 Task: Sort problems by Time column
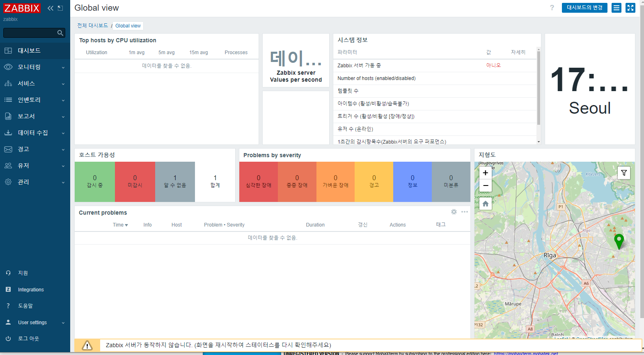[120, 225]
